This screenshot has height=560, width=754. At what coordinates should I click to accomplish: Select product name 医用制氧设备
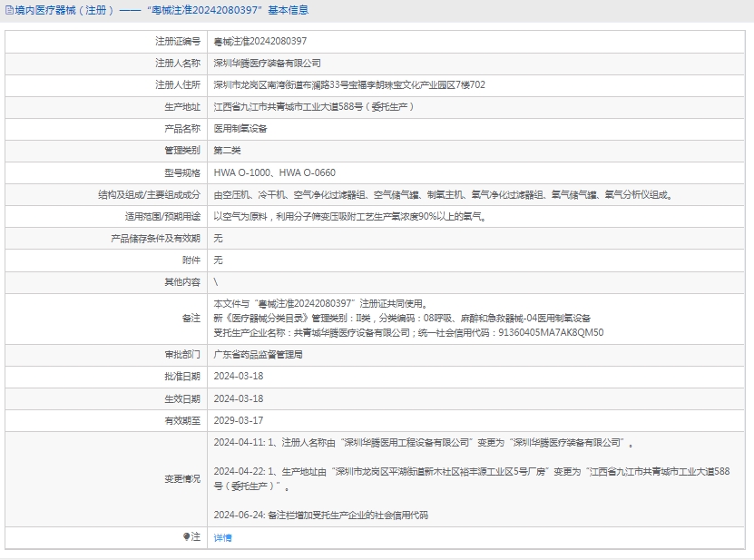(x=240, y=129)
